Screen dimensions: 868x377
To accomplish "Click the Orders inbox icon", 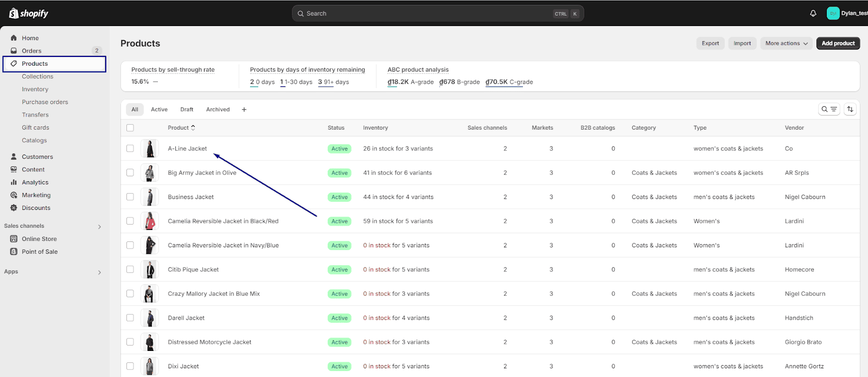I will pos(14,51).
